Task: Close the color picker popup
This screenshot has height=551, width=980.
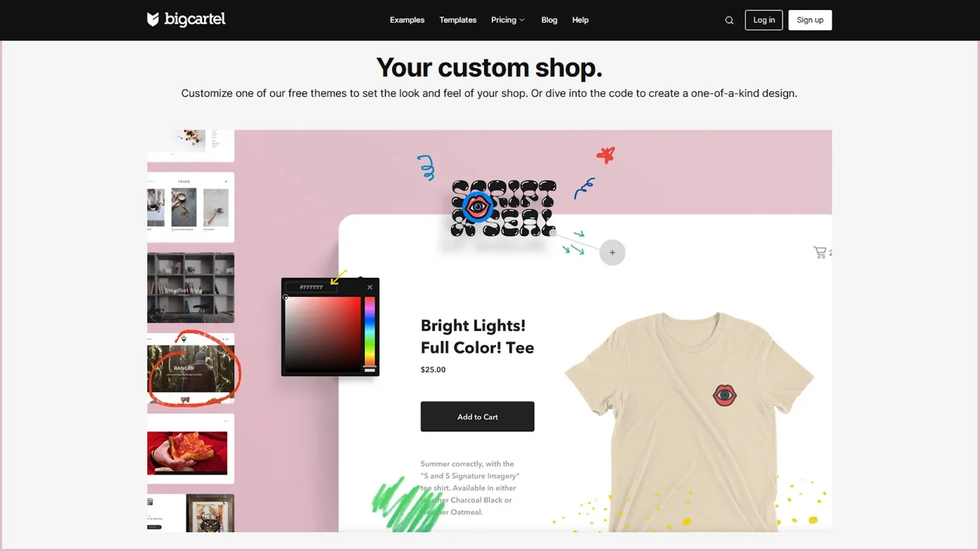Action: click(x=370, y=287)
